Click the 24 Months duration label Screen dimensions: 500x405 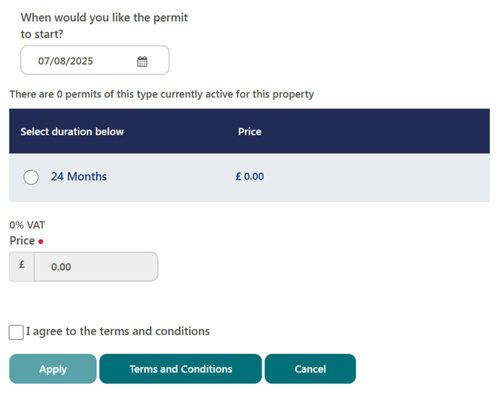(x=79, y=176)
